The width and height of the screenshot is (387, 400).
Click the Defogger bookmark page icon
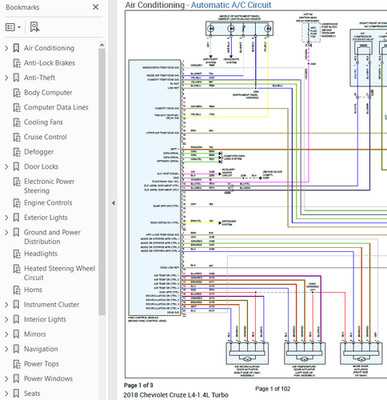[16, 152]
